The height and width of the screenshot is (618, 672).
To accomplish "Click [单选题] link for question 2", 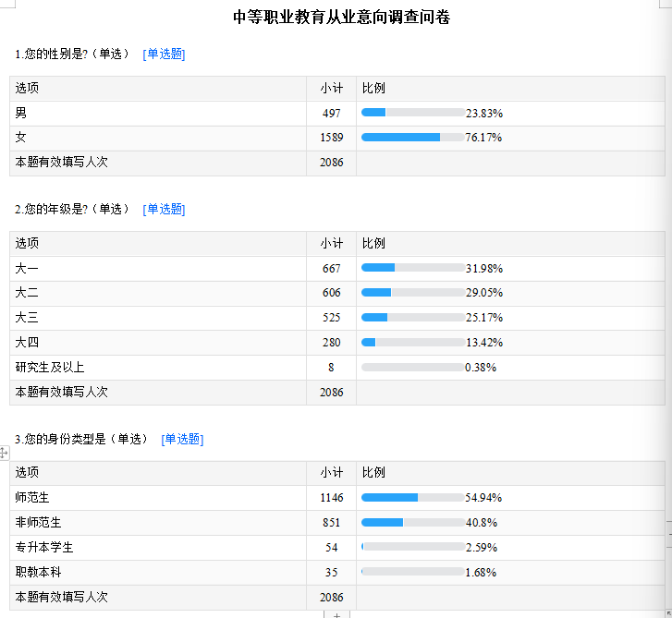I will pyautogui.click(x=164, y=210).
